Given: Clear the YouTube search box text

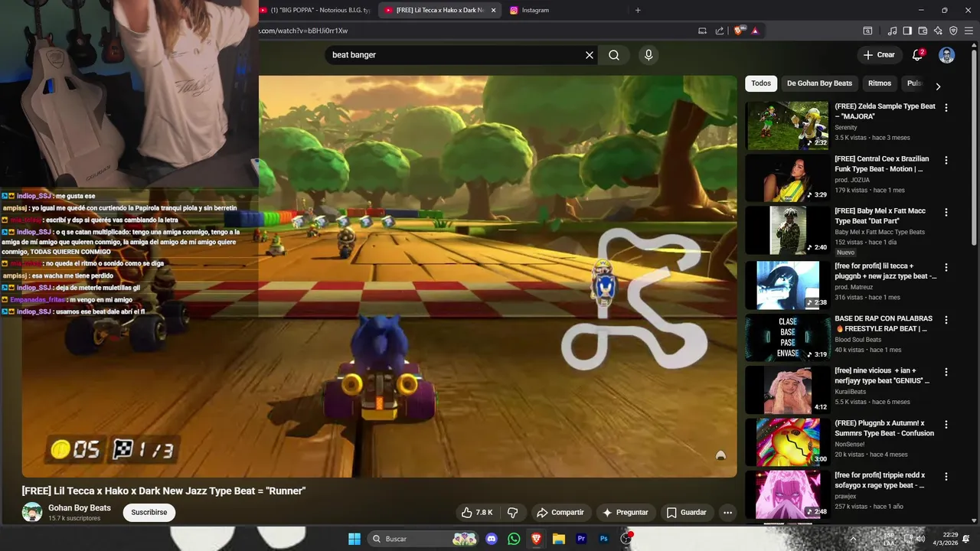Looking at the screenshot, I should (x=590, y=55).
